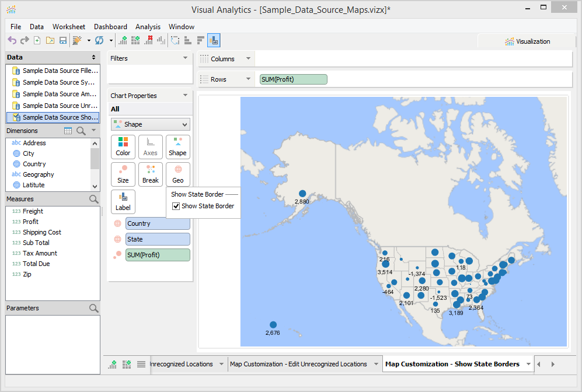The image size is (582, 392).
Task: Click the Label property button
Action: (123, 201)
